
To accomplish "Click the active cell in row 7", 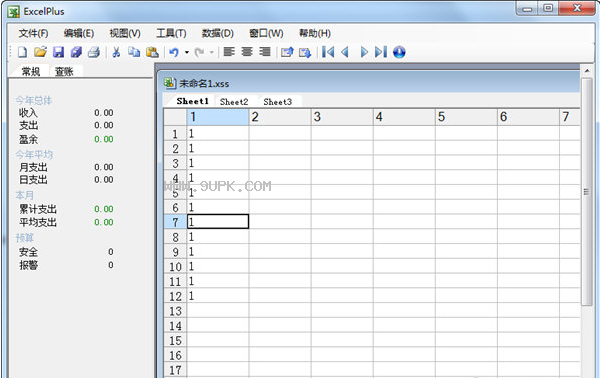I will (x=218, y=222).
